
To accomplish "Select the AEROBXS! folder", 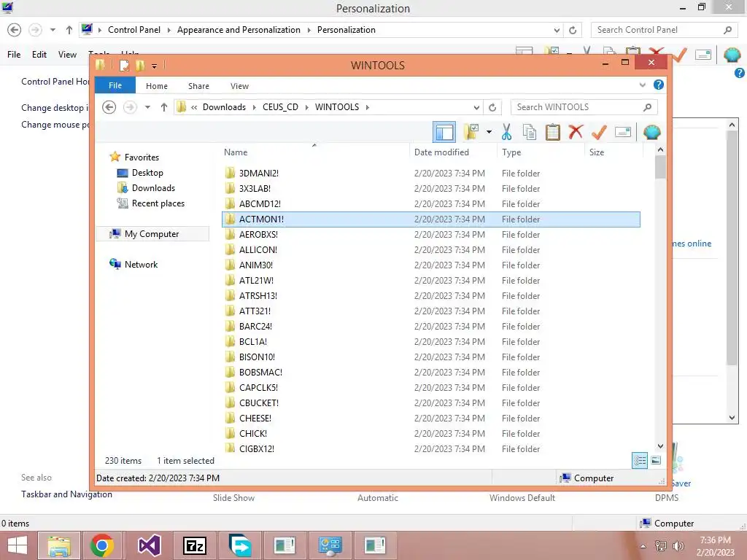I will pyautogui.click(x=430, y=235).
